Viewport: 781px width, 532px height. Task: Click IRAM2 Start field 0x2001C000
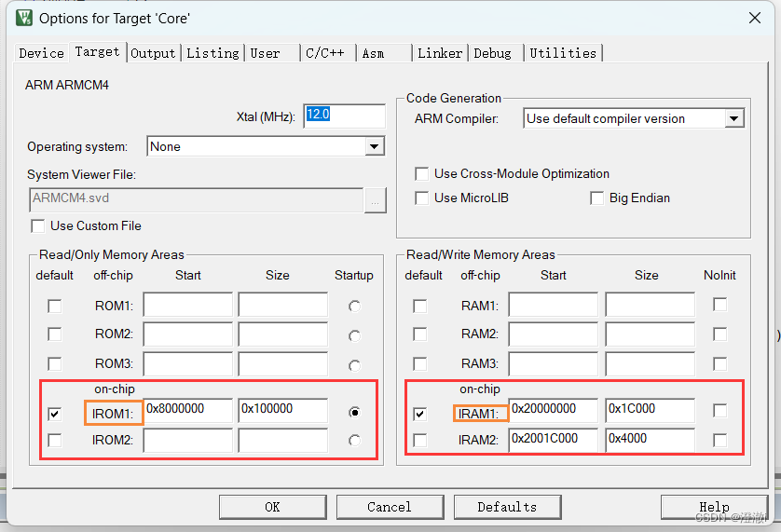tap(554, 441)
